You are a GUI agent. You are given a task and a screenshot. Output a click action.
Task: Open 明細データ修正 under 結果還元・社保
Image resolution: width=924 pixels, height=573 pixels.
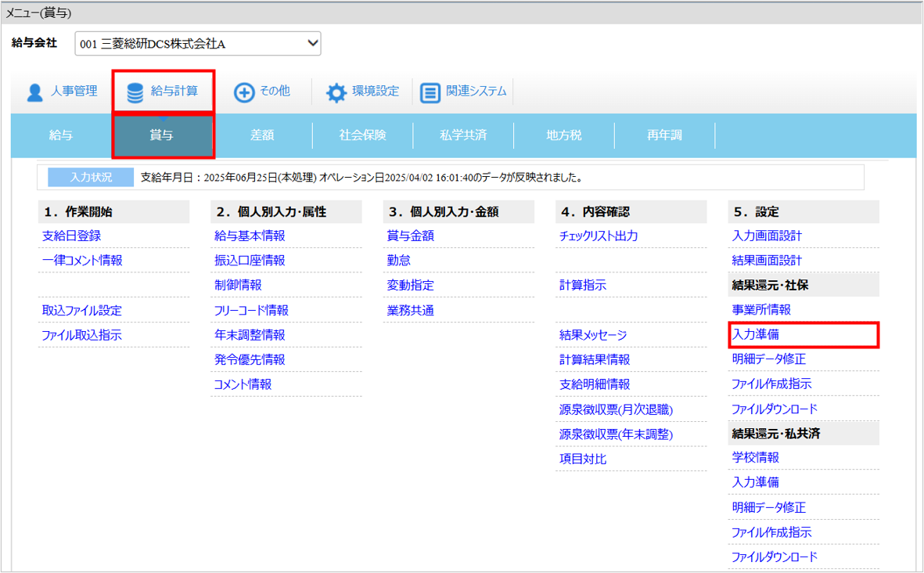click(x=769, y=359)
